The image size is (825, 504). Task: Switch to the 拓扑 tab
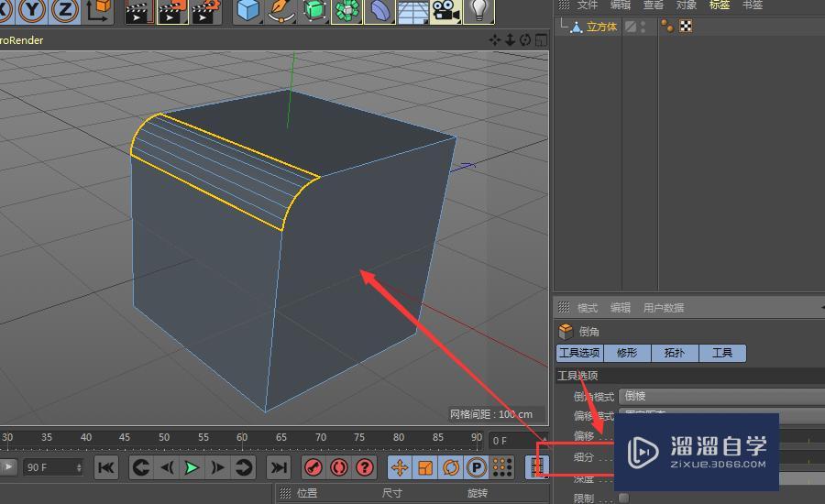pos(675,353)
